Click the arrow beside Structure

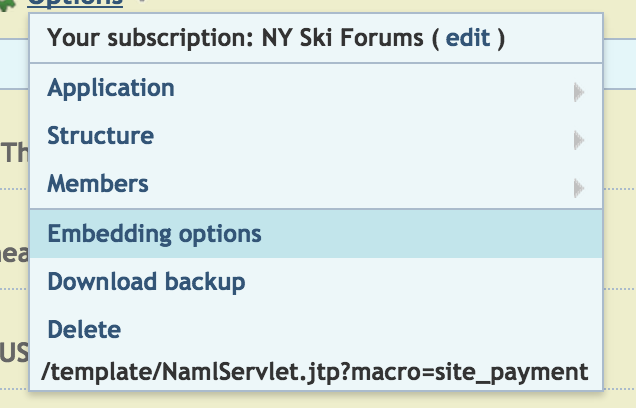pos(578,140)
